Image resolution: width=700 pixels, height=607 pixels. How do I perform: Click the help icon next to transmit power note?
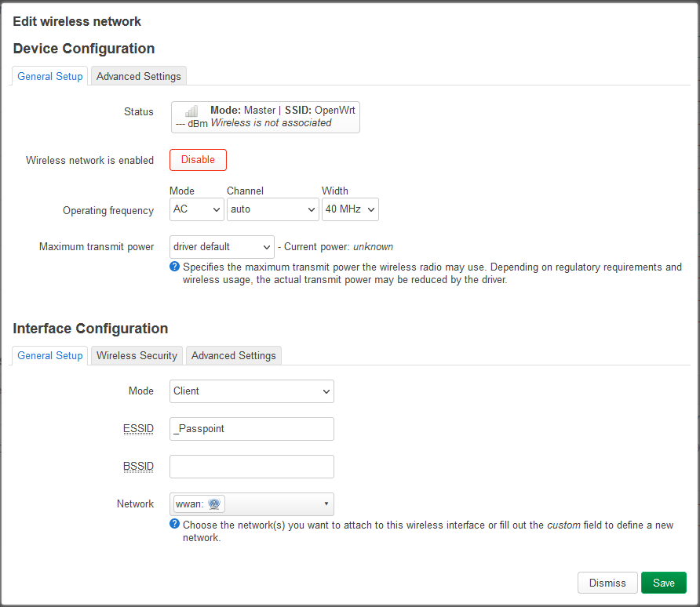tap(174, 267)
